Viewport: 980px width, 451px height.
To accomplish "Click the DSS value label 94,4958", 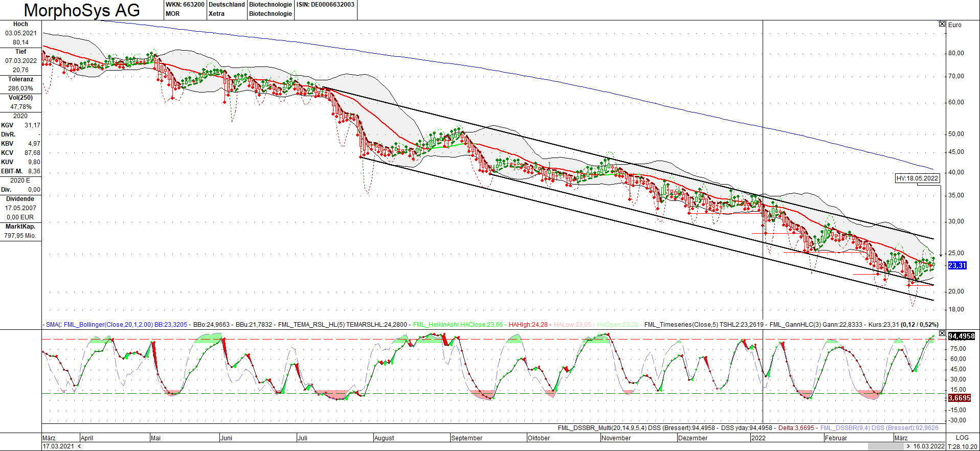I will tap(962, 336).
